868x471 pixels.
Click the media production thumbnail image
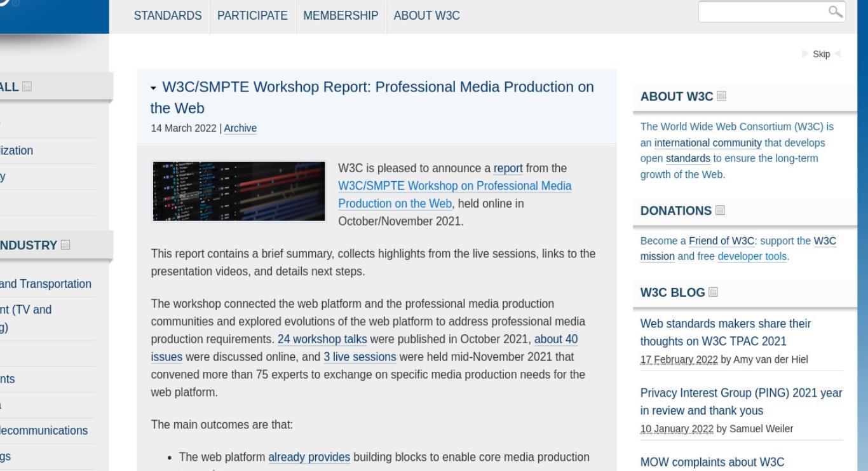(239, 191)
